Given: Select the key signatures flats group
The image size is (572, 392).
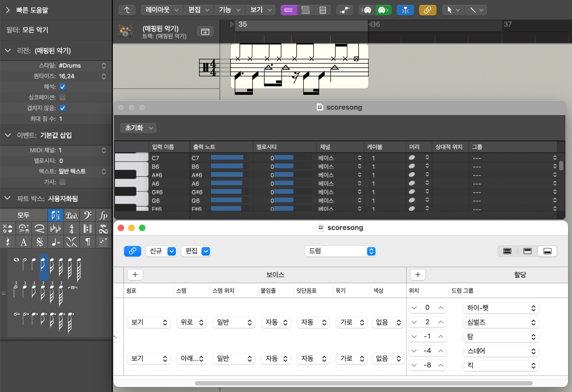Looking at the screenshot, I should pos(55,228).
